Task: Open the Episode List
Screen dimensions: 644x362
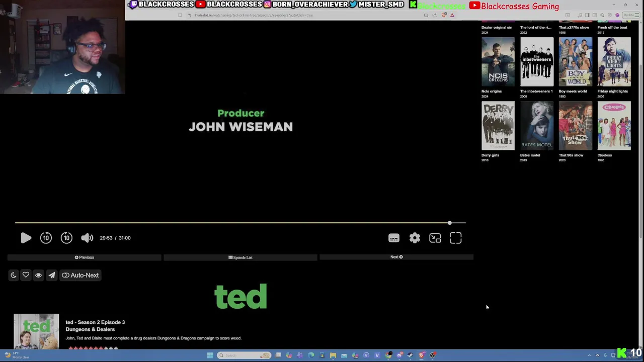Action: coord(240,257)
